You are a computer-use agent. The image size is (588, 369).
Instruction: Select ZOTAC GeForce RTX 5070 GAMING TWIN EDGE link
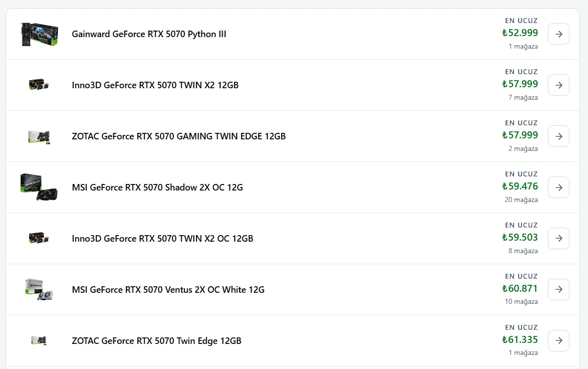pyautogui.click(x=178, y=136)
